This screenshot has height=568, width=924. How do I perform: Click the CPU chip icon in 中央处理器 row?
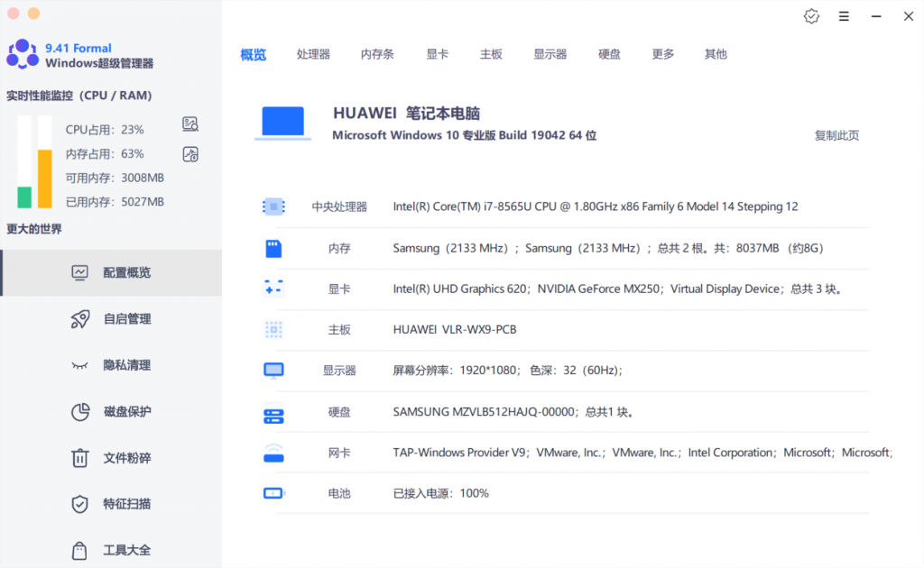[x=273, y=206]
